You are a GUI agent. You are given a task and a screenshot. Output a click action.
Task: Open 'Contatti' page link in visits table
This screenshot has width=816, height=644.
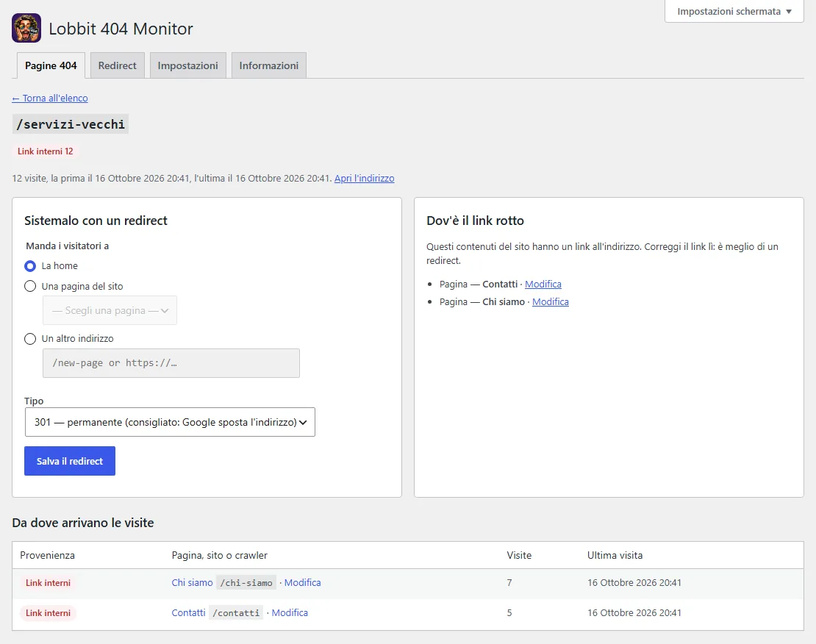pyautogui.click(x=188, y=613)
